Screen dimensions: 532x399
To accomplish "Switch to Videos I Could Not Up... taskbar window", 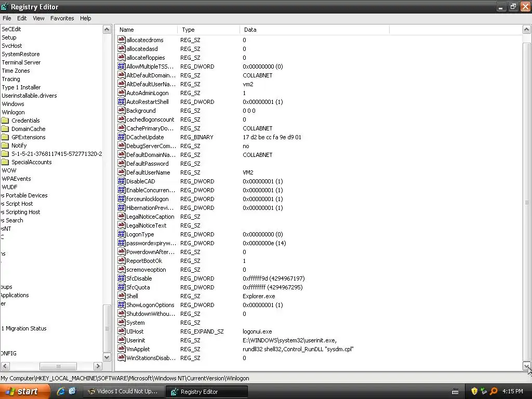I will tap(124, 391).
